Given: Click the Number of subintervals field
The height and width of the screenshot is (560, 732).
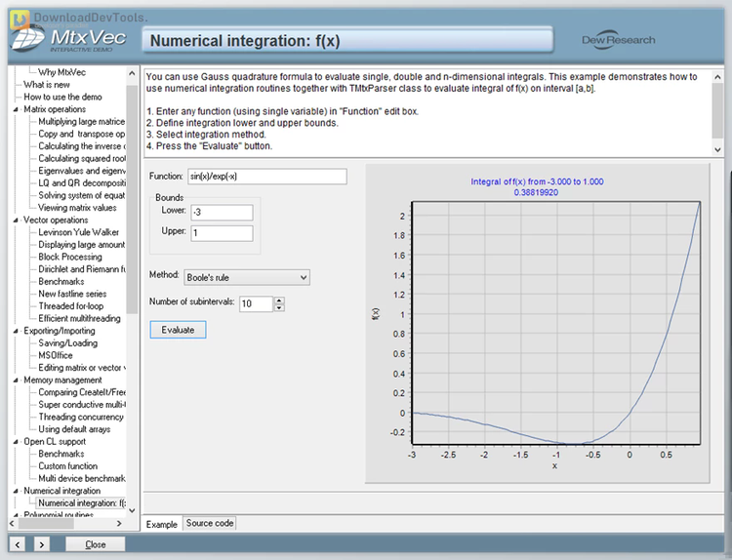Looking at the screenshot, I should tap(257, 303).
